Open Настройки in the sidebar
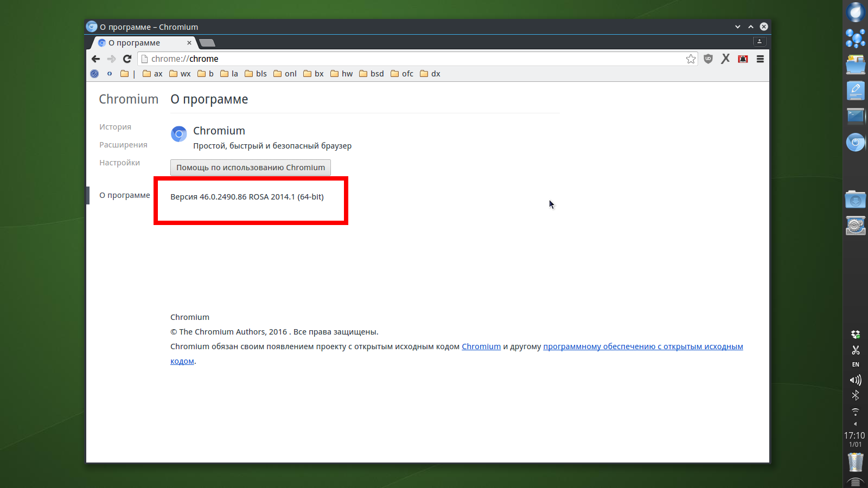This screenshot has height=488, width=868. [x=119, y=163]
